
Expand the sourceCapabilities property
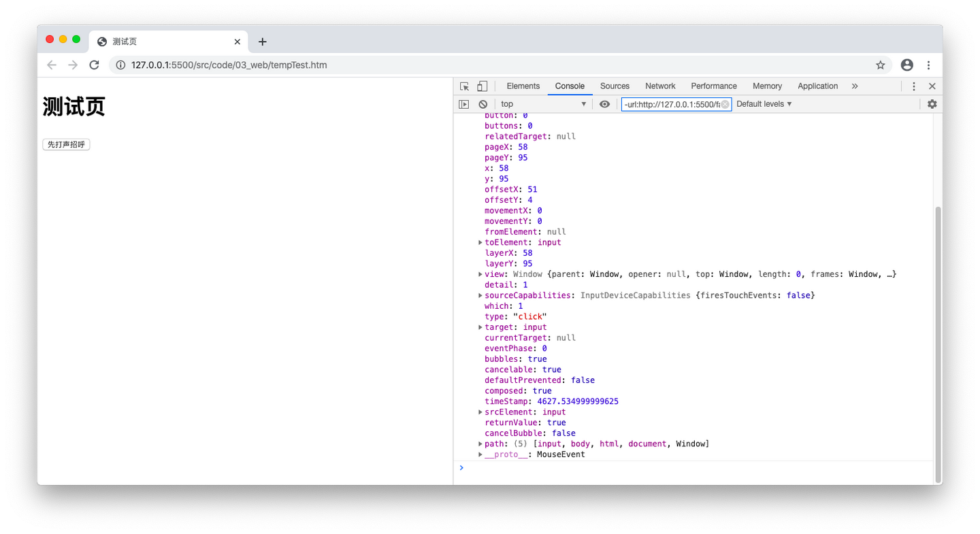(x=480, y=296)
